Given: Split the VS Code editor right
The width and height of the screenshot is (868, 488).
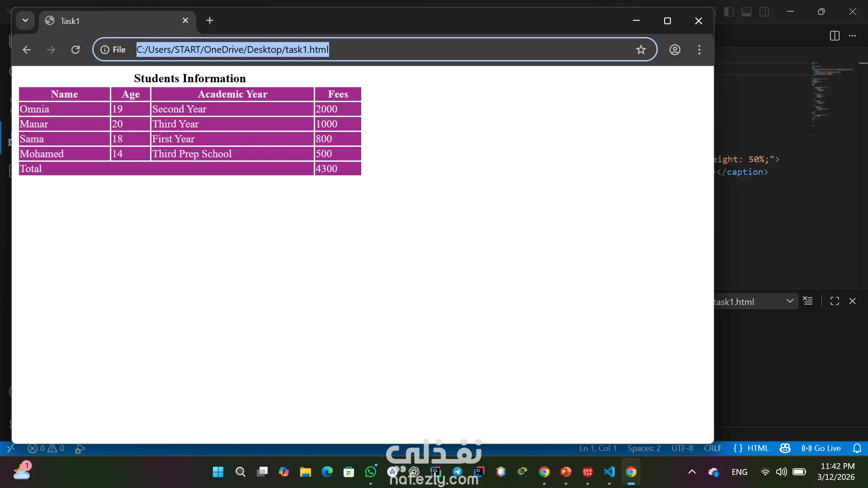Looking at the screenshot, I should (x=835, y=36).
